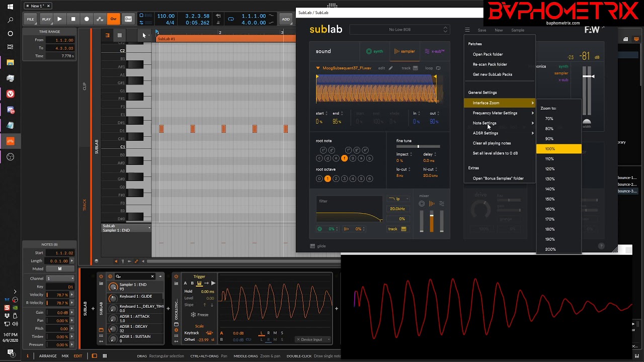Click the notes Start position field

pos(59,253)
